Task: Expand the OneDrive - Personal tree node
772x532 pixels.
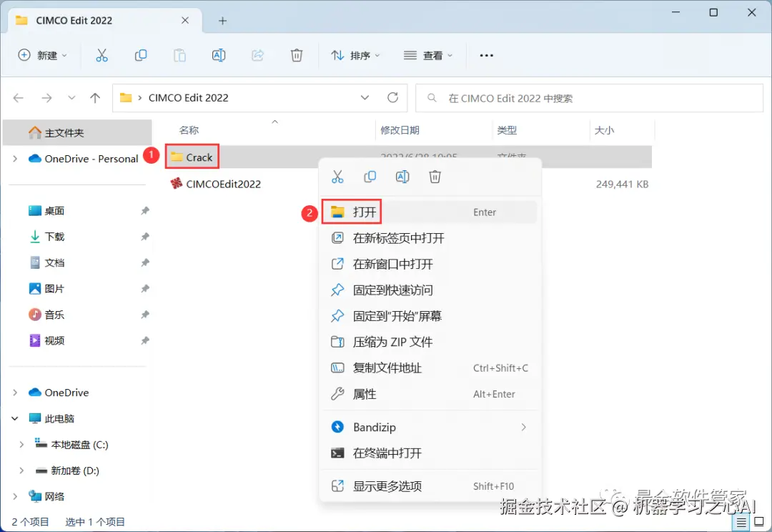Action: 15,159
